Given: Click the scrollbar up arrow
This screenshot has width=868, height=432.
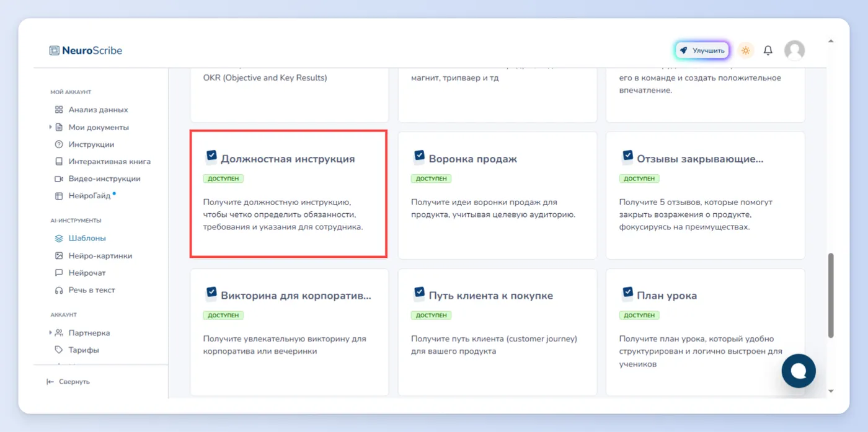Looking at the screenshot, I should (x=831, y=42).
